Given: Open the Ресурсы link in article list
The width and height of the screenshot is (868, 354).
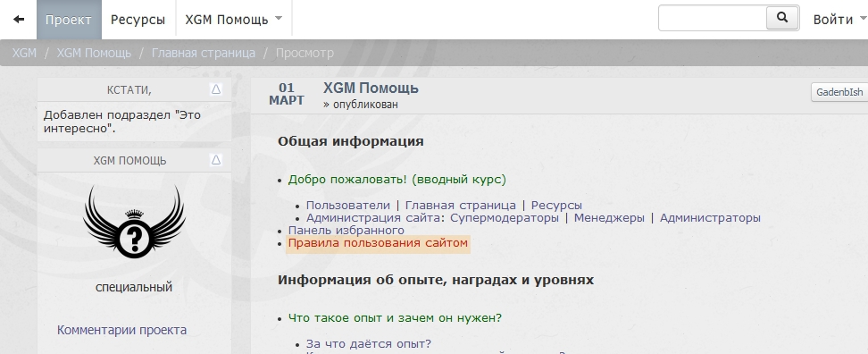Looking at the screenshot, I should point(556,206).
